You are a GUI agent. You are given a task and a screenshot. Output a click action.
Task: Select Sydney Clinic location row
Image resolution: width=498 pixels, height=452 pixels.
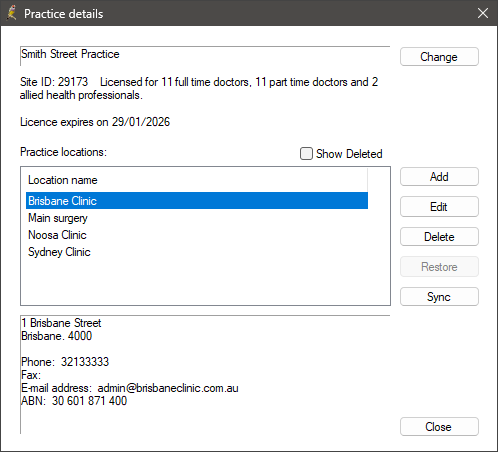pyautogui.click(x=197, y=252)
